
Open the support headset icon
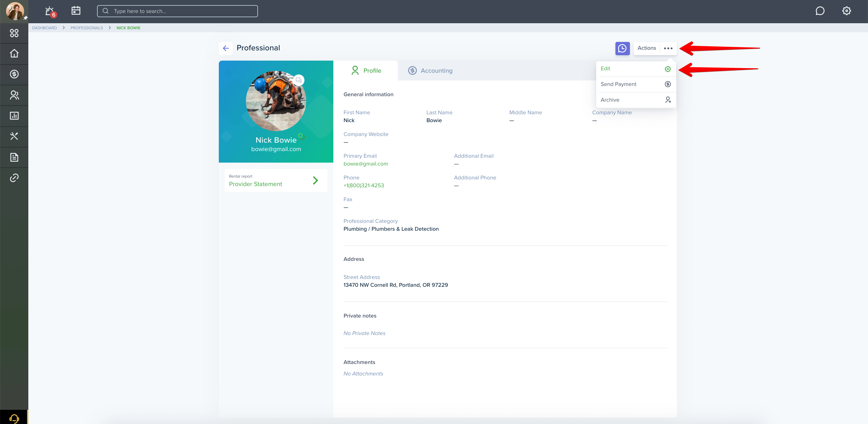[x=14, y=418]
